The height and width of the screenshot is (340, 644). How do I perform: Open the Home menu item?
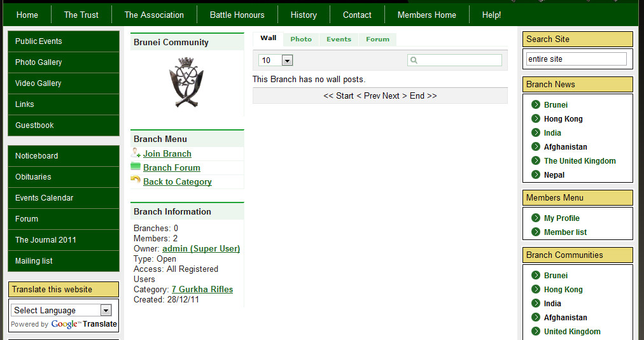27,15
